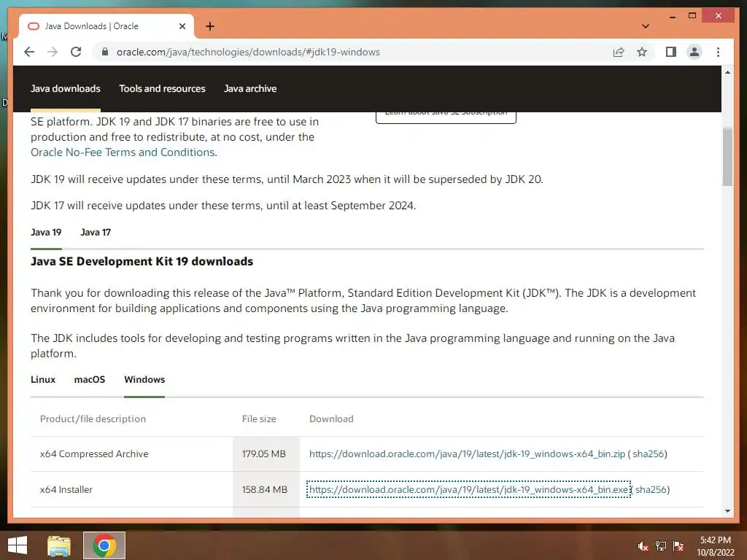Click the scrollbar up arrow
The image size is (747, 560).
point(727,72)
